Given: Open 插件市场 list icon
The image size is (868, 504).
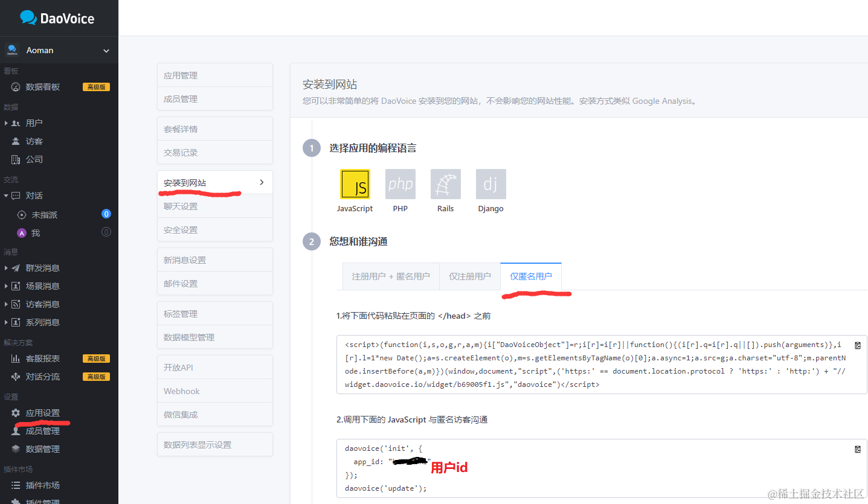Looking at the screenshot, I should 16,485.
